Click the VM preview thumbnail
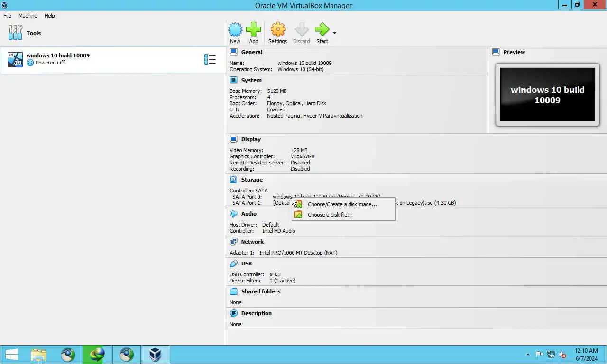This screenshot has width=607, height=364. pyautogui.click(x=548, y=95)
